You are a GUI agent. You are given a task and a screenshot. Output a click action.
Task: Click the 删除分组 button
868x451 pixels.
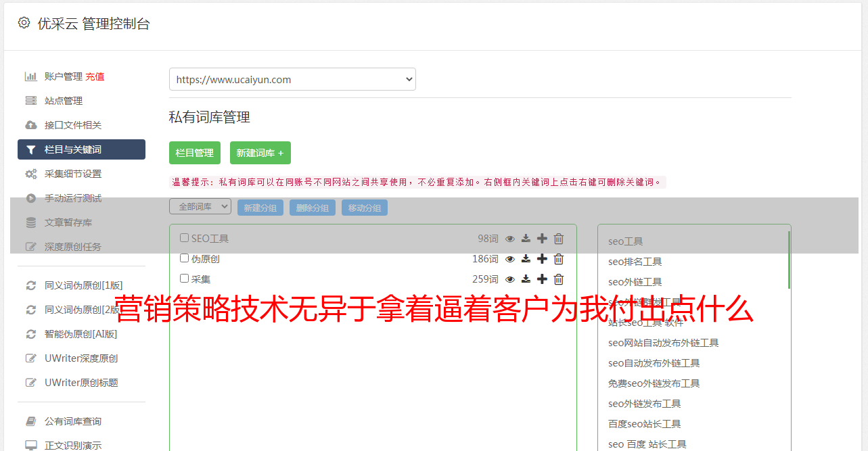(313, 208)
